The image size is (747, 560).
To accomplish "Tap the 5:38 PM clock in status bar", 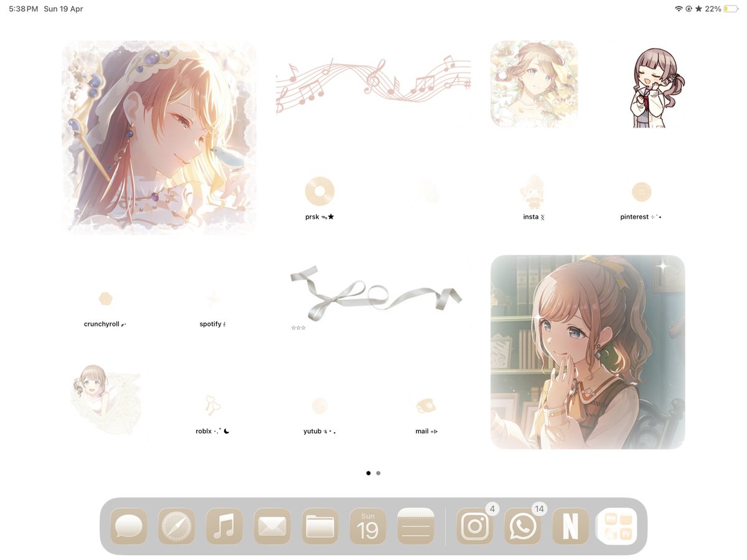I will tap(23, 9).
